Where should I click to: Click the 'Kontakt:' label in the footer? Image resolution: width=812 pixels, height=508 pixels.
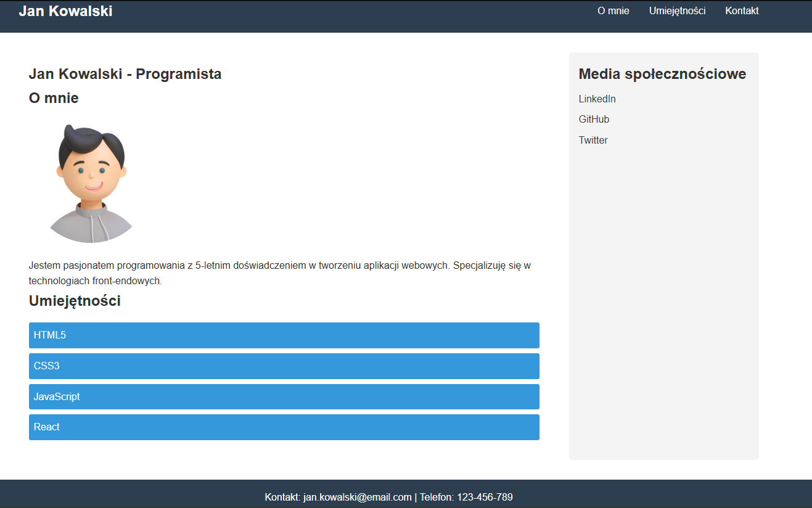pyautogui.click(x=282, y=498)
